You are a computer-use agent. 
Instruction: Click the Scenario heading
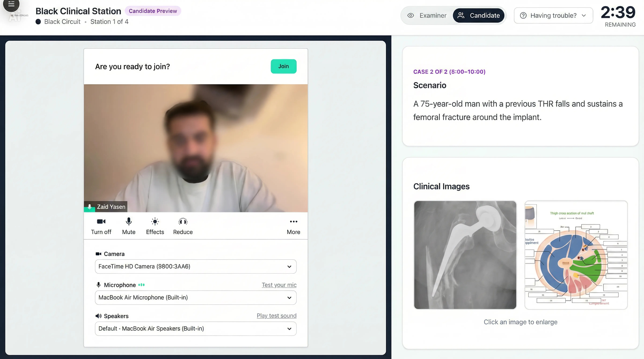click(430, 85)
